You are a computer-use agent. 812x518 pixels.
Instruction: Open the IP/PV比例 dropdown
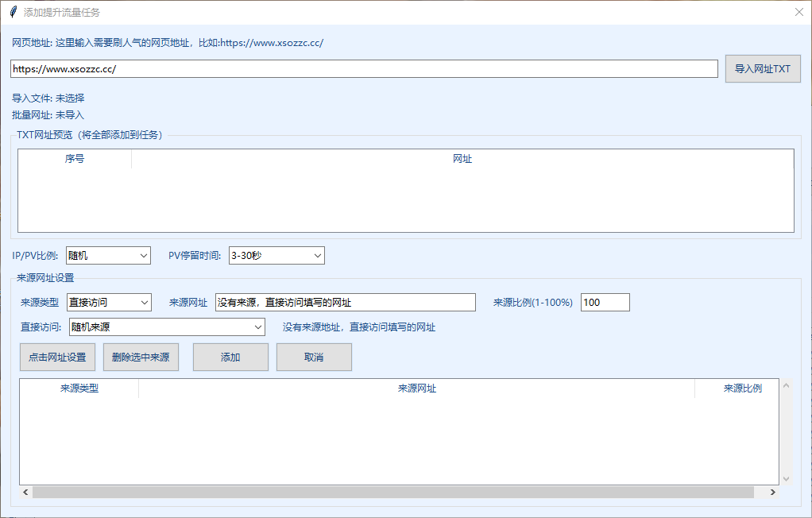click(108, 255)
